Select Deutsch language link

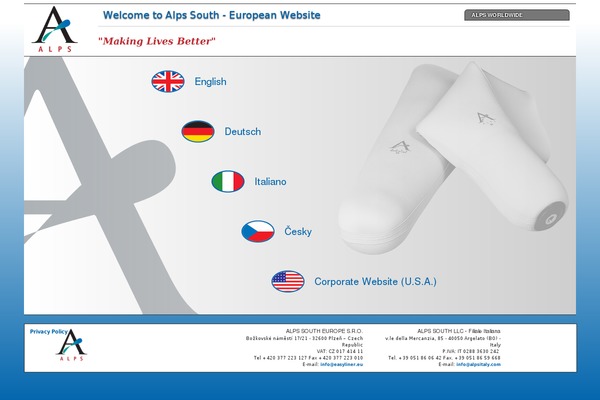[243, 131]
